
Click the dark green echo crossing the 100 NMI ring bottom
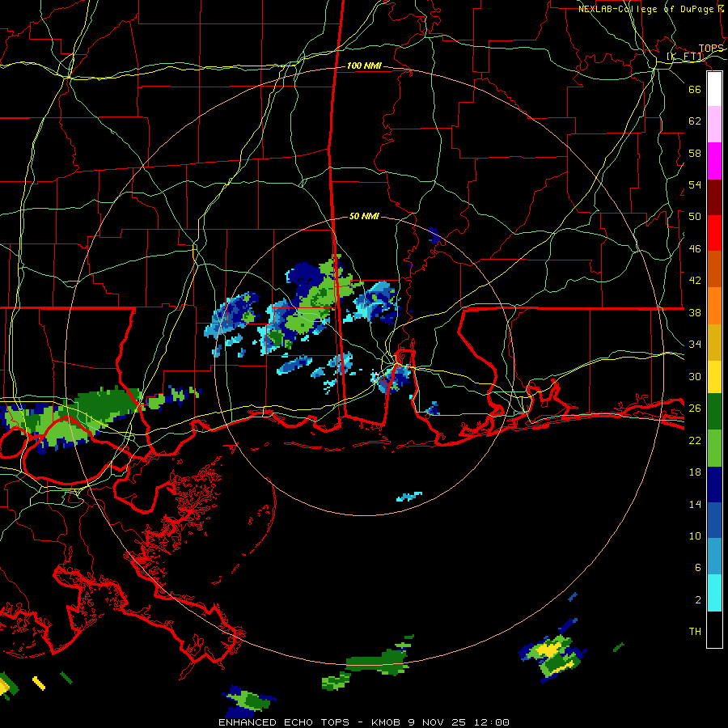376,660
